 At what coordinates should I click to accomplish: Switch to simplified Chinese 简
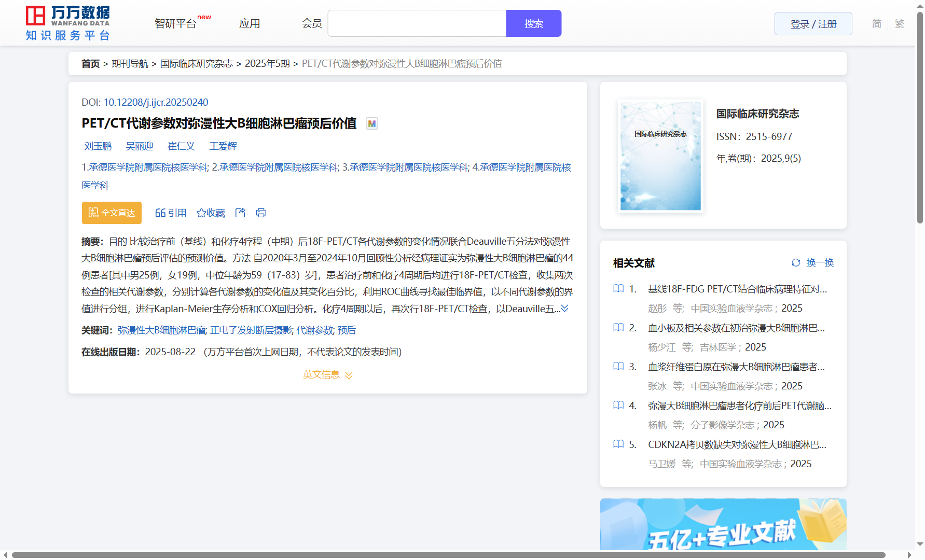click(x=876, y=24)
